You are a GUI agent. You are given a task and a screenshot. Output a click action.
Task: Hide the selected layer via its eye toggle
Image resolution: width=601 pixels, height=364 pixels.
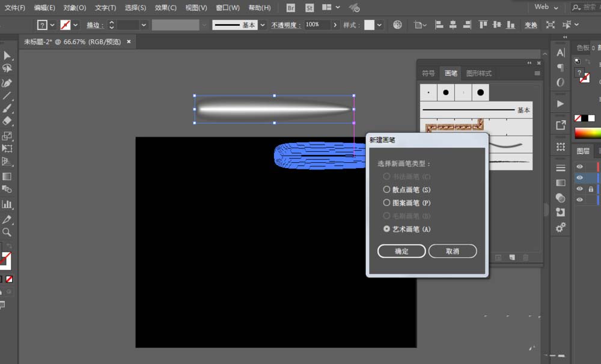(x=579, y=178)
